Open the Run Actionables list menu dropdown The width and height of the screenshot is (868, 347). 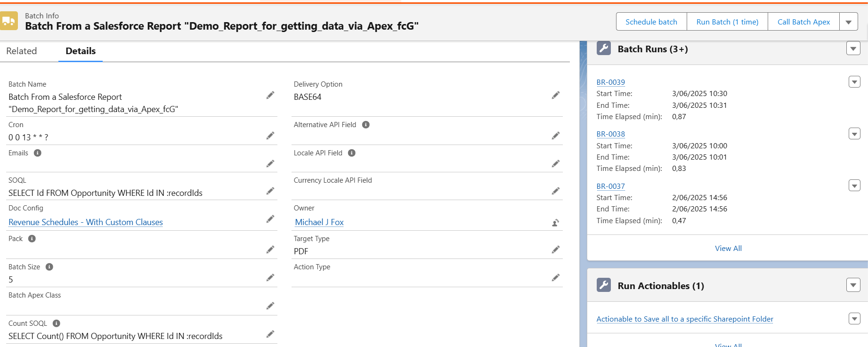pyautogui.click(x=853, y=285)
